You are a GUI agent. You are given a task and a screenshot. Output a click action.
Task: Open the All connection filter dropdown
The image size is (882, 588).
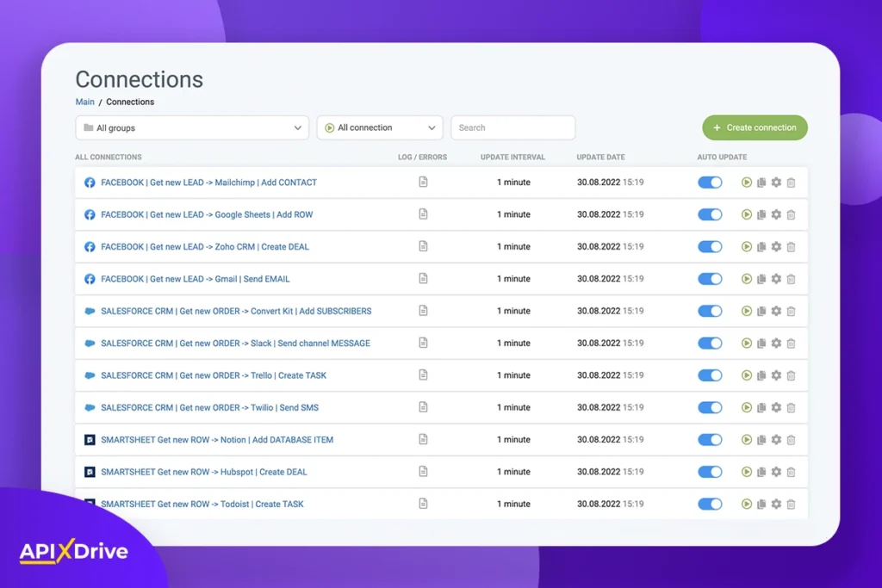tap(380, 128)
